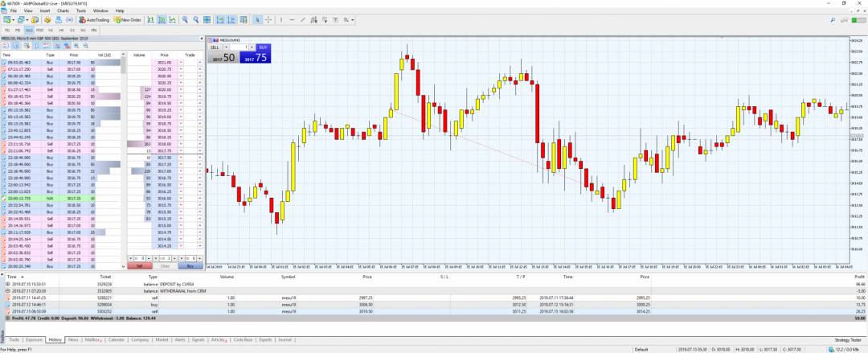Expand the one-click volume dropdown arrow
Screen dimensions: 868x353
pos(252,47)
